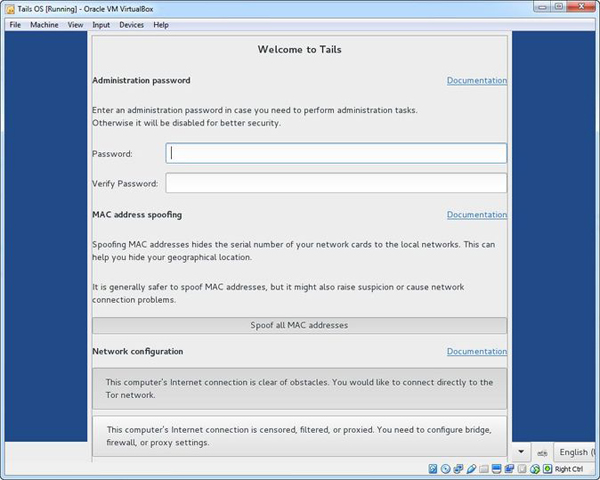Click the Network configuration heading

coord(138,351)
